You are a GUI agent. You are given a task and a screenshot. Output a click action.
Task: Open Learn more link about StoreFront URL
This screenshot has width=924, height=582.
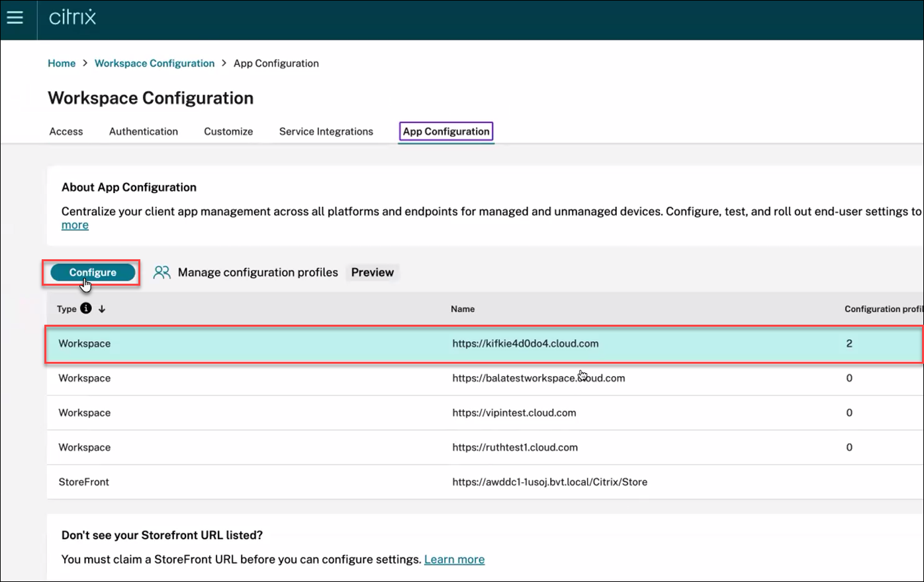coord(454,560)
